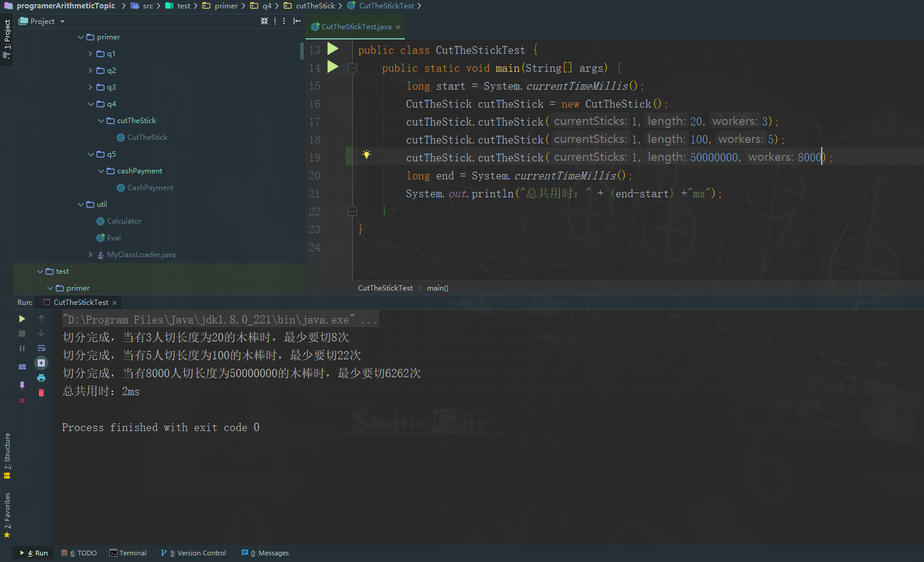Open the Calculator class in project tree
This screenshot has width=924, height=562.
click(x=124, y=221)
